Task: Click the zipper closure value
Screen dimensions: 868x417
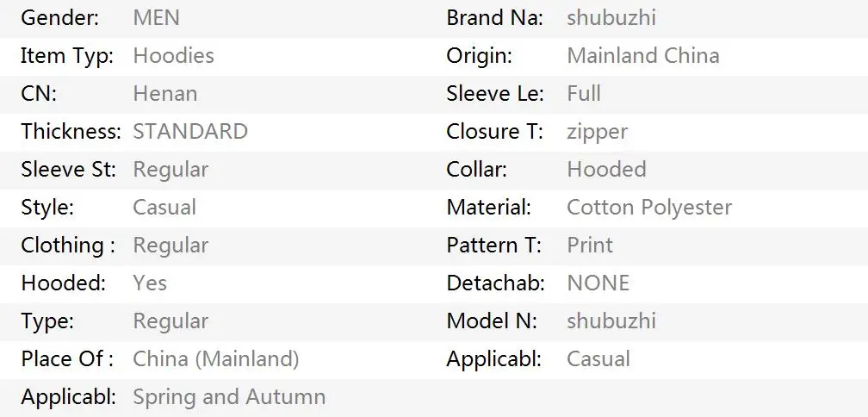Action: 597,132
